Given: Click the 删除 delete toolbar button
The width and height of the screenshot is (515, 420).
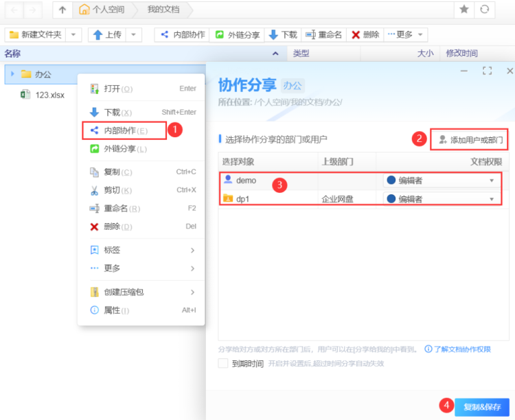Looking at the screenshot, I should (365, 34).
